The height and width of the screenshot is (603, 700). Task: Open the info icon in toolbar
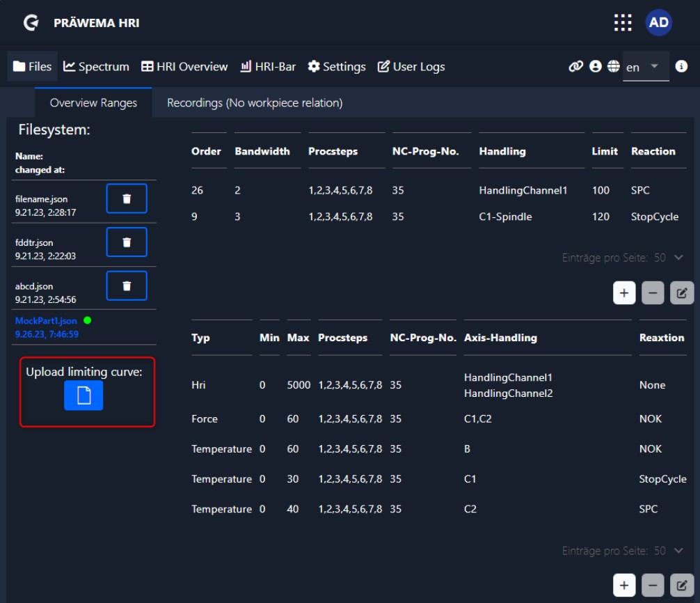[681, 66]
